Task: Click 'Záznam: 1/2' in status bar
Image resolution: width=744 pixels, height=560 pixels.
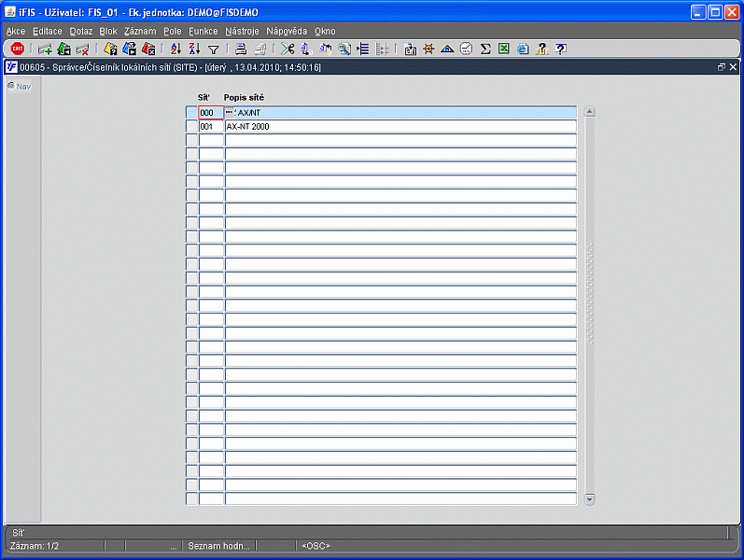Action: [35, 546]
